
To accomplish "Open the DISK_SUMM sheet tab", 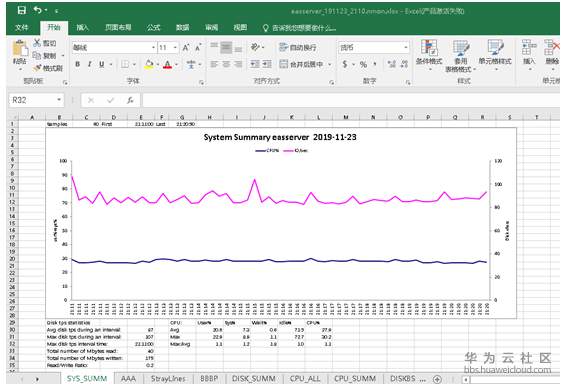I will 253,379.
